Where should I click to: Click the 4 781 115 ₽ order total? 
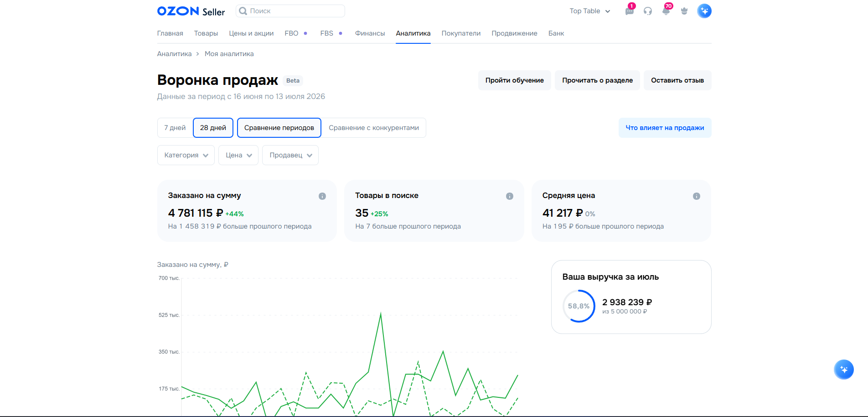click(196, 213)
